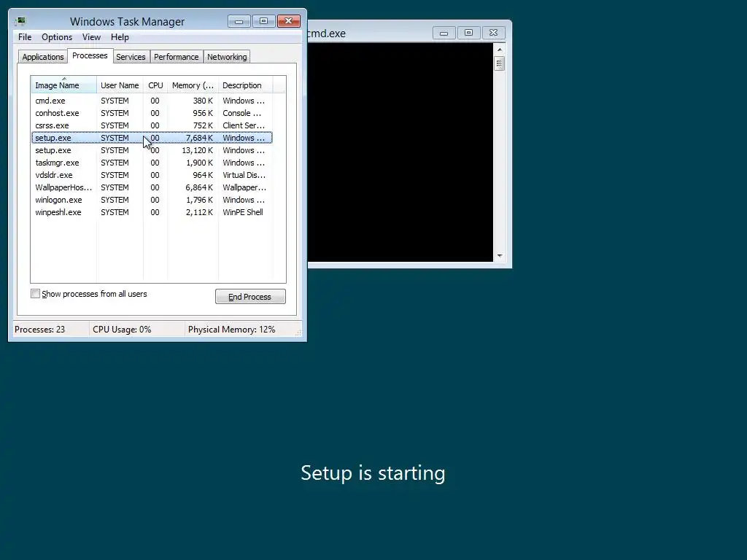Switch to the Services tab
Image resolution: width=747 pixels, height=560 pixels.
click(x=131, y=57)
